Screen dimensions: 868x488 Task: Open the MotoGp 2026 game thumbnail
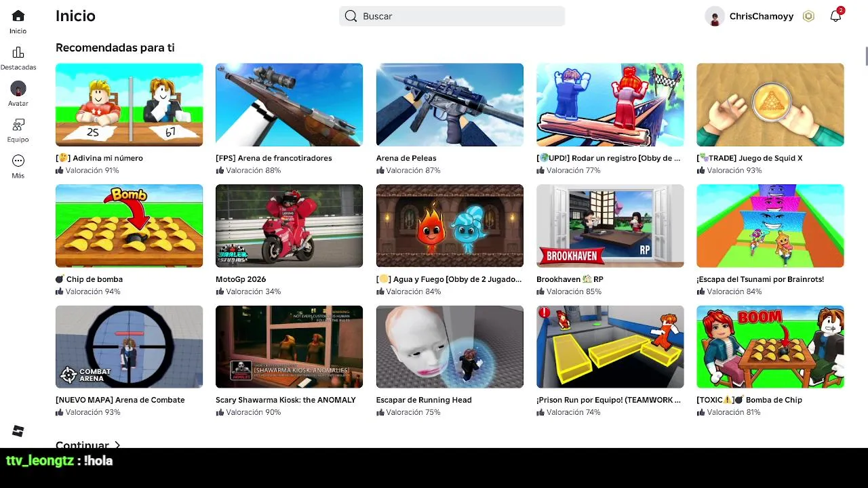289,226
